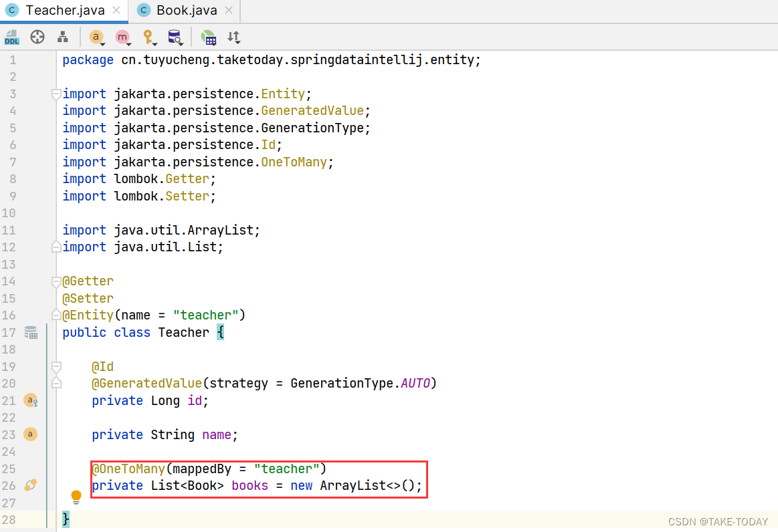Click the database gutter icon on line 17
Screen dimensions: 778x532
[31, 332]
